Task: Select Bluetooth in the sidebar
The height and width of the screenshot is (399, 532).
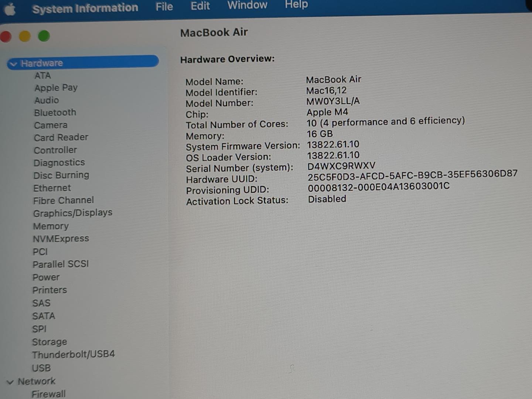Action: coord(55,113)
